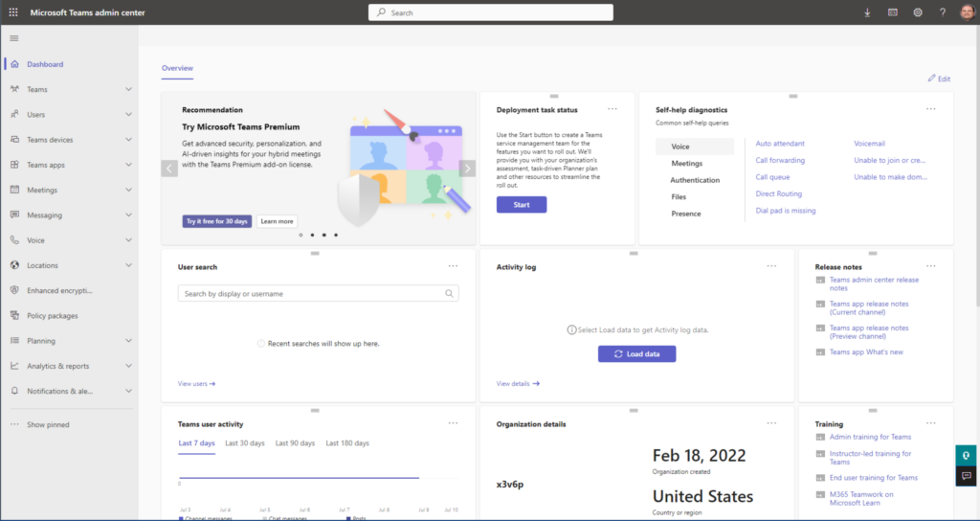Expand the Teams sidebar section
Screen dimensions: 980x521
(x=129, y=89)
